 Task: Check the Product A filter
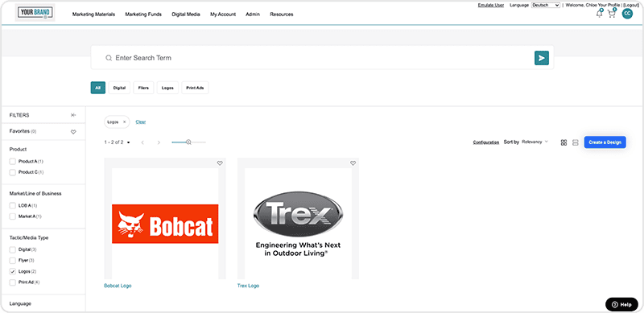(12, 162)
